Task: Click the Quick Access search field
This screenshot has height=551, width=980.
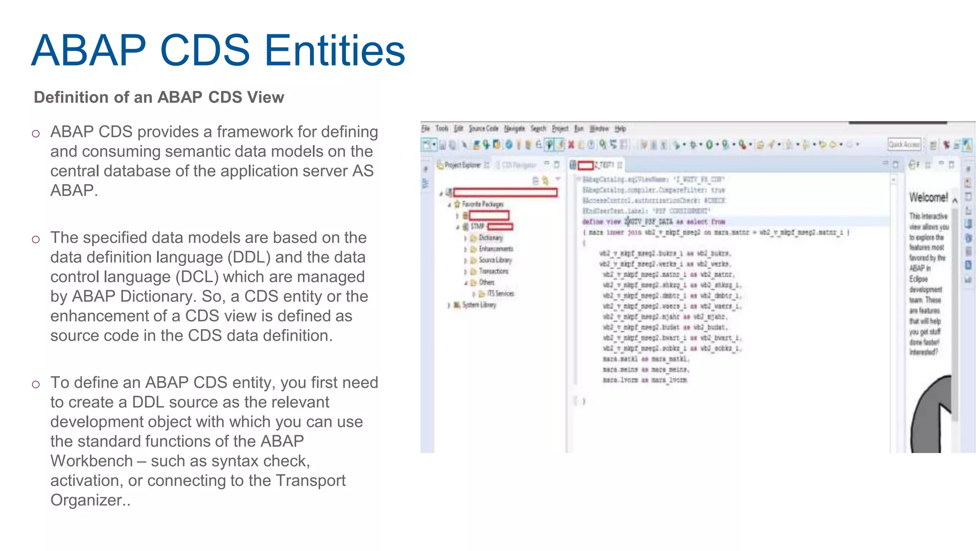Action: click(x=904, y=144)
